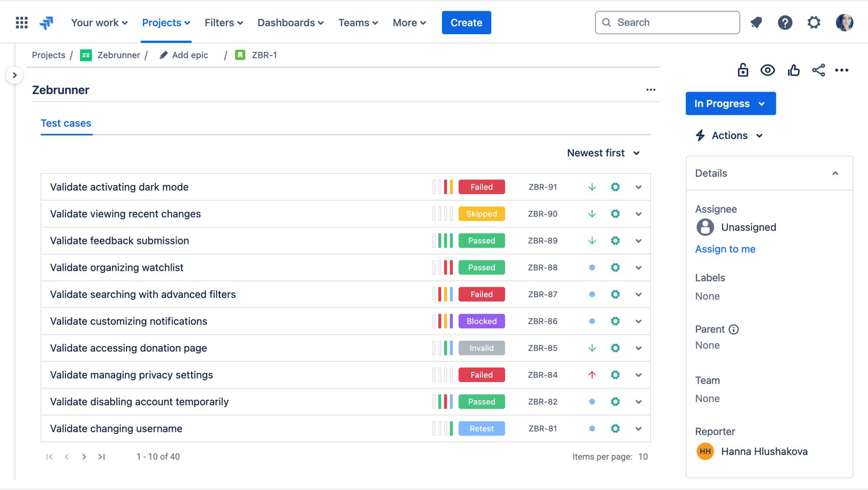Image resolution: width=868 pixels, height=490 pixels.
Task: Open the notifications icon
Action: 756,22
